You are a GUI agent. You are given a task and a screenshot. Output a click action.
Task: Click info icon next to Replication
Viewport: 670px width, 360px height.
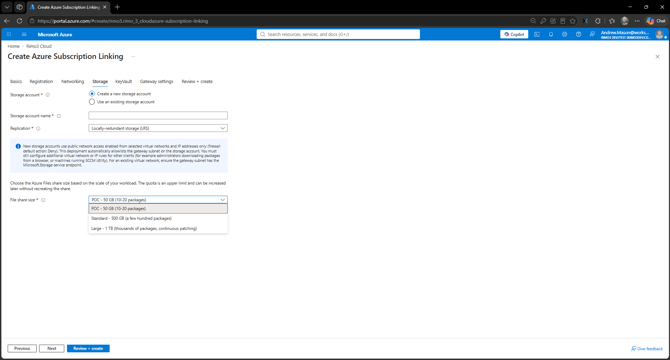click(38, 129)
